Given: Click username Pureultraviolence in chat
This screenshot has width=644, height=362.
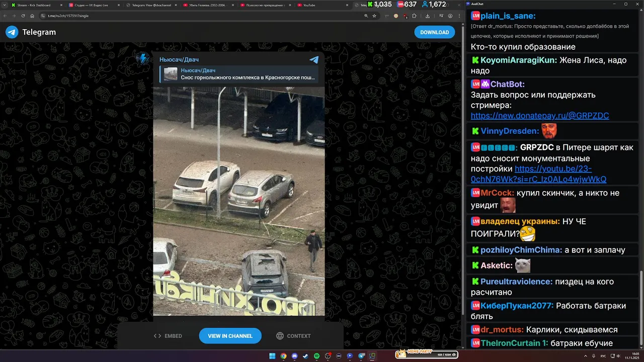Looking at the screenshot, I should [x=517, y=282].
